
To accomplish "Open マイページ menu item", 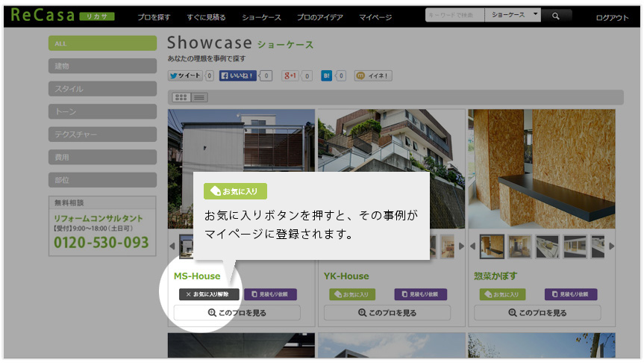I will coord(375,17).
